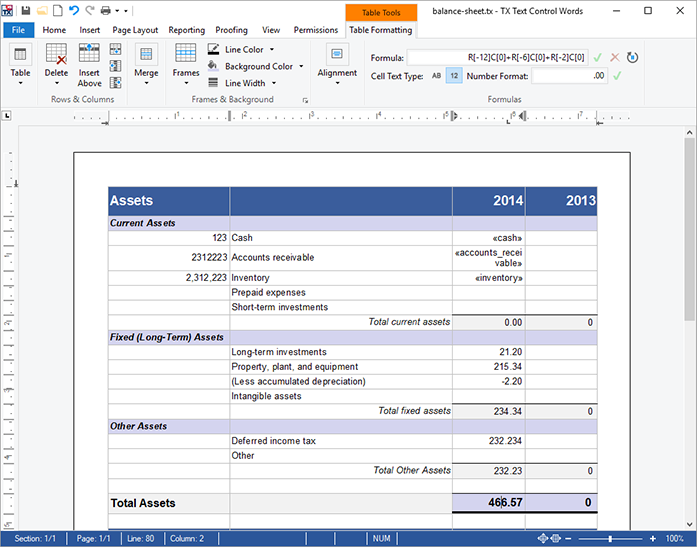The image size is (697, 547).
Task: Create a new blank document
Action: 58,11
